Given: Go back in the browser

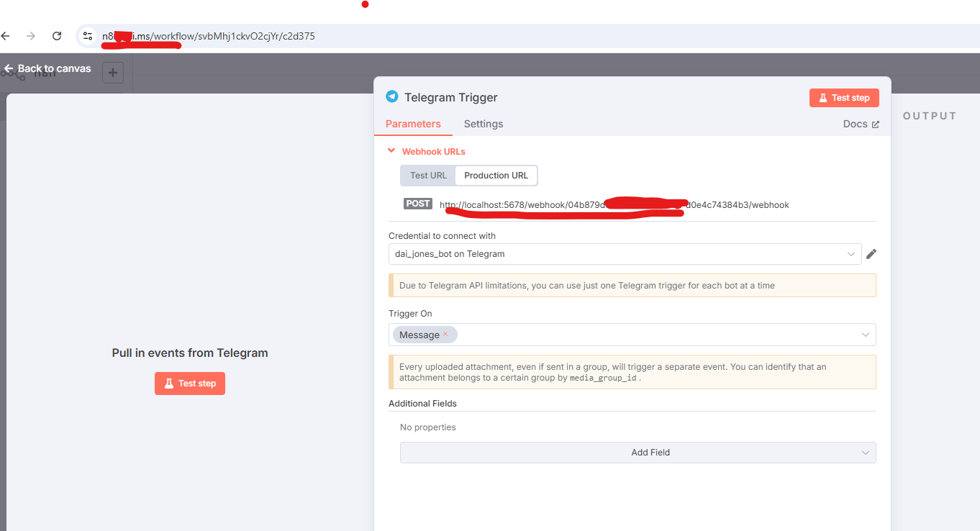Looking at the screenshot, I should click(x=6, y=36).
